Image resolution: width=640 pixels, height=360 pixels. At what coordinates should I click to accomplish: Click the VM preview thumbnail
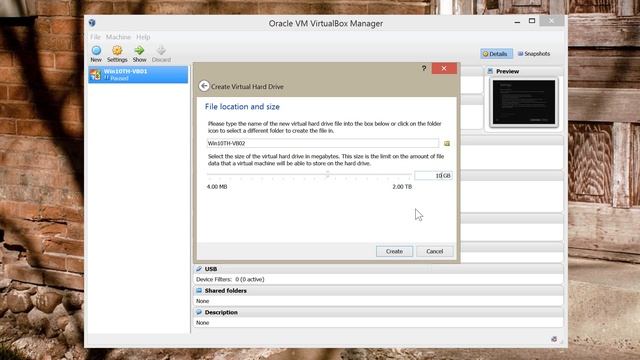click(524, 102)
